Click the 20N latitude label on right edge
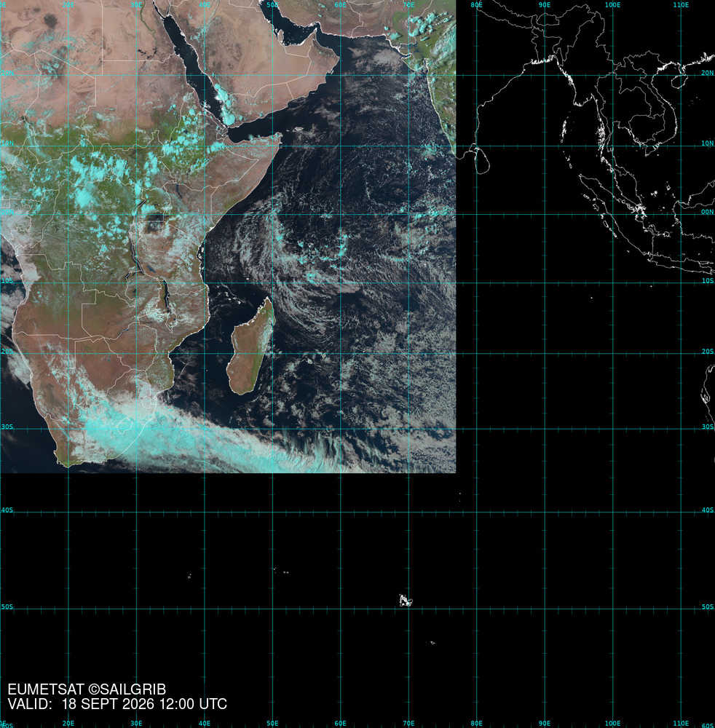The width and height of the screenshot is (715, 728). click(707, 73)
